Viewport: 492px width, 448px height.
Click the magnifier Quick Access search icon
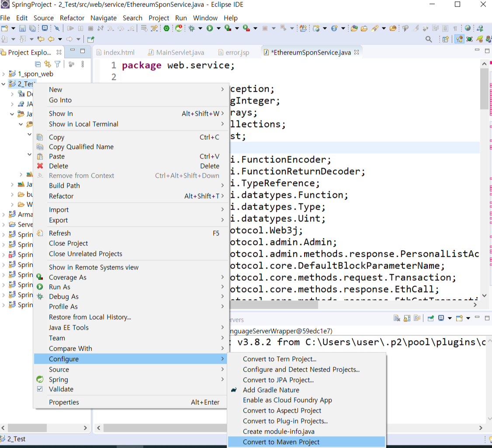[429, 39]
